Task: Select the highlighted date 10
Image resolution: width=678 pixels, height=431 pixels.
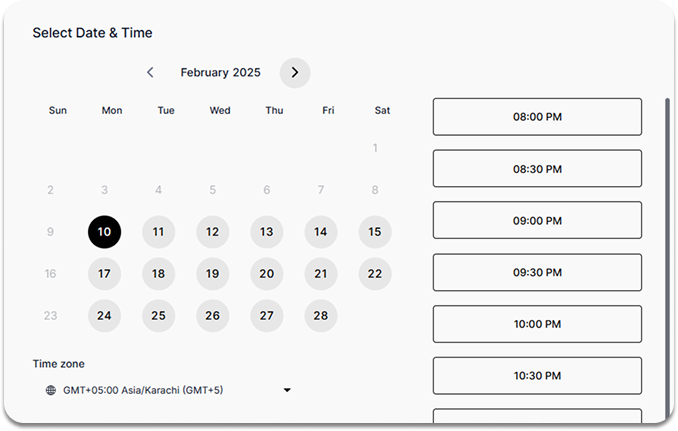Action: (x=105, y=232)
